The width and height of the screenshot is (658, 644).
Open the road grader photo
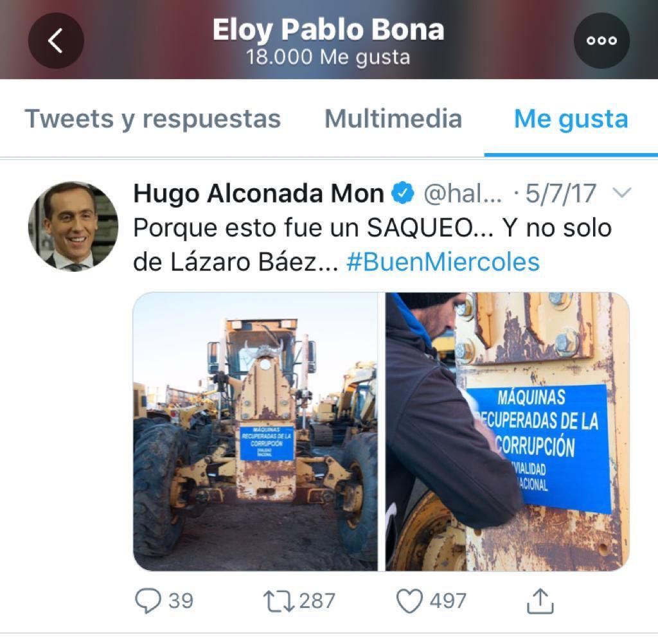(255, 431)
